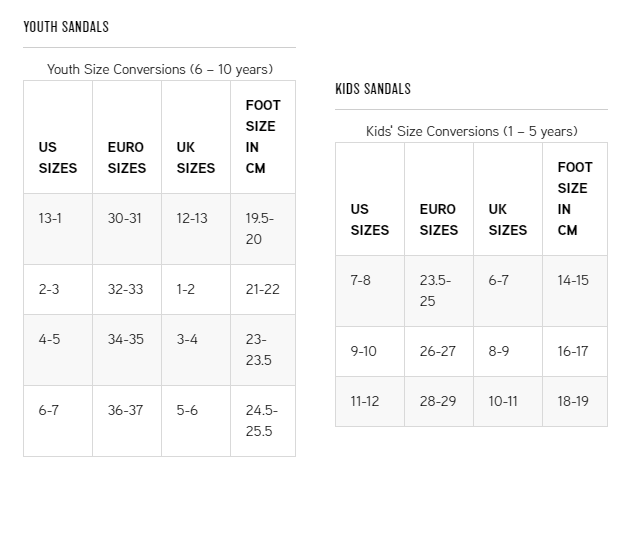Screen dimensions: 634x538
Task: Click the kids US size 9-10 cell
Action: (370, 352)
